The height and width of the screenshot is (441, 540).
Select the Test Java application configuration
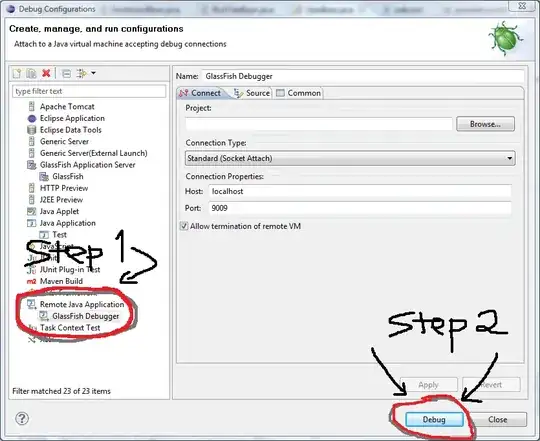59,235
